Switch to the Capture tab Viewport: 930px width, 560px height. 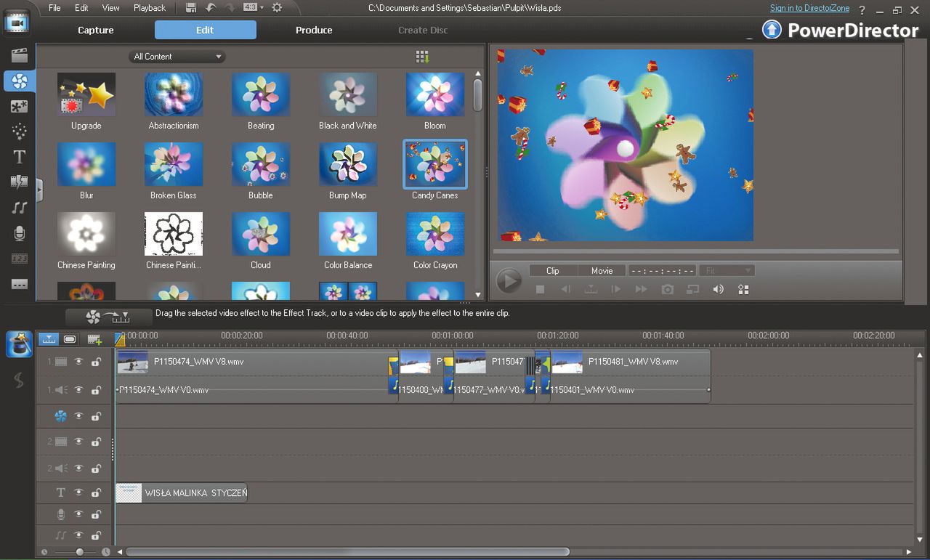click(x=96, y=30)
